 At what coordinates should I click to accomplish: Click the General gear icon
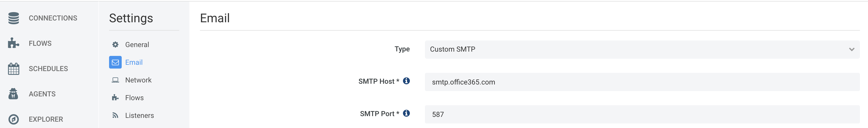[115, 45]
